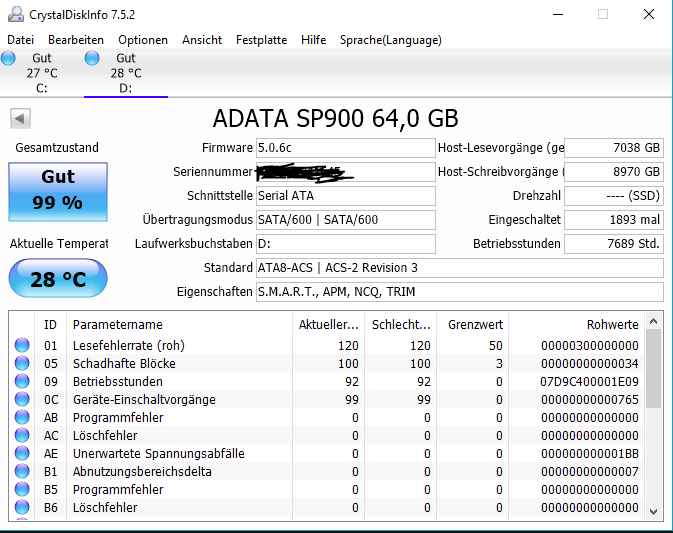Click status orb of Abnutzungsbereichsdelta row
Image resolution: width=673 pixels, height=533 pixels.
[22, 471]
